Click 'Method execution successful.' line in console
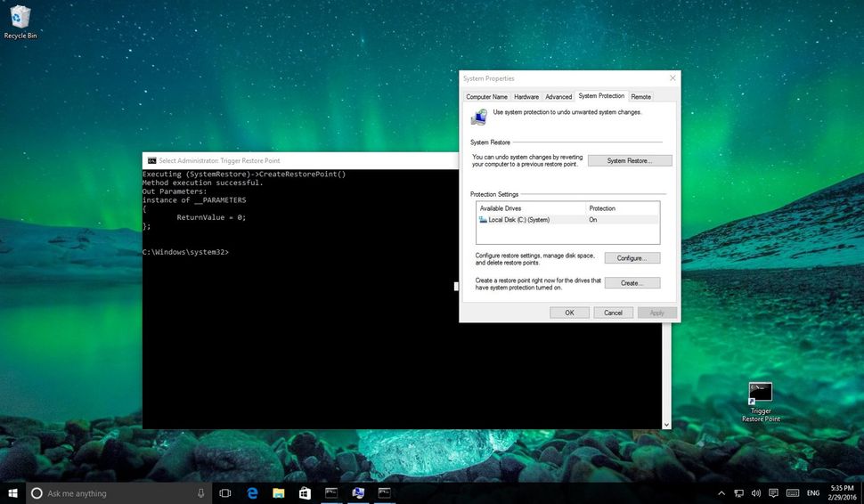The height and width of the screenshot is (504, 864). coord(203,183)
